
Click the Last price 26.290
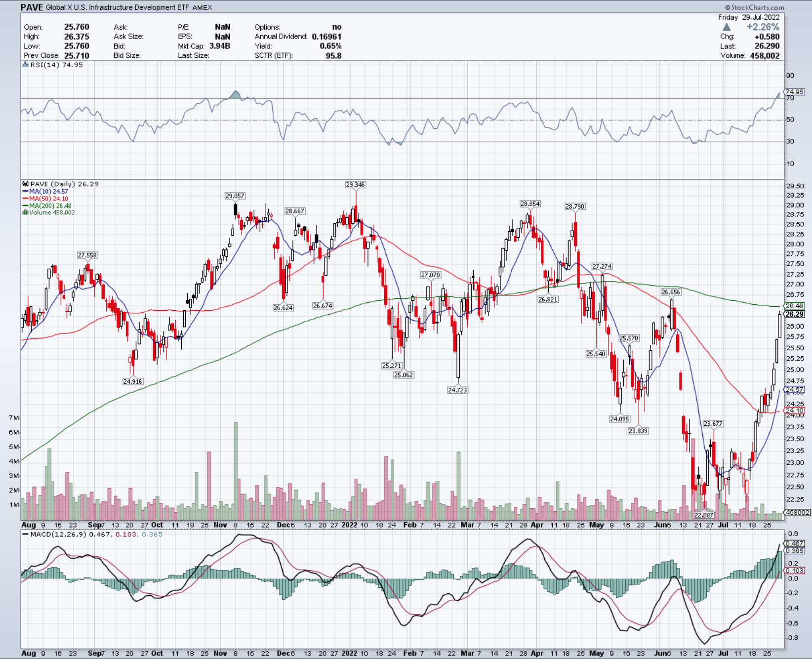[x=767, y=46]
